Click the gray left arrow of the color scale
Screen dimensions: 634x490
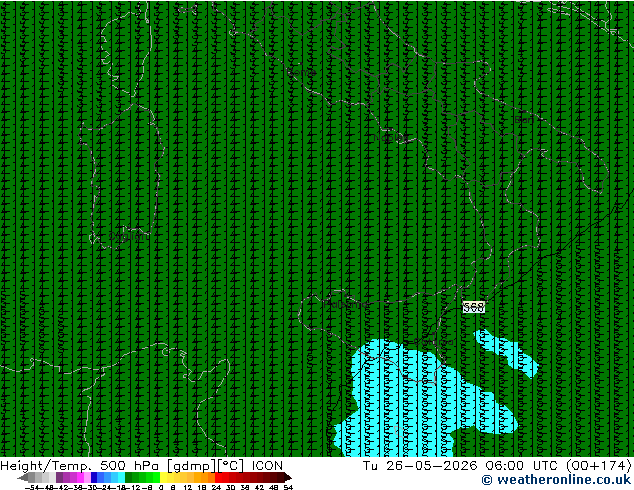[x=23, y=478]
